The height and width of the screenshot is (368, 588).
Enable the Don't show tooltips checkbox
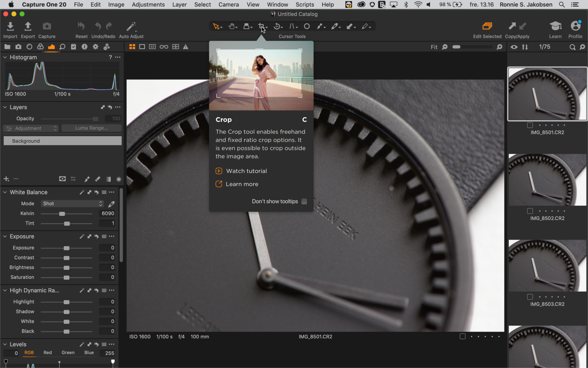click(x=304, y=202)
